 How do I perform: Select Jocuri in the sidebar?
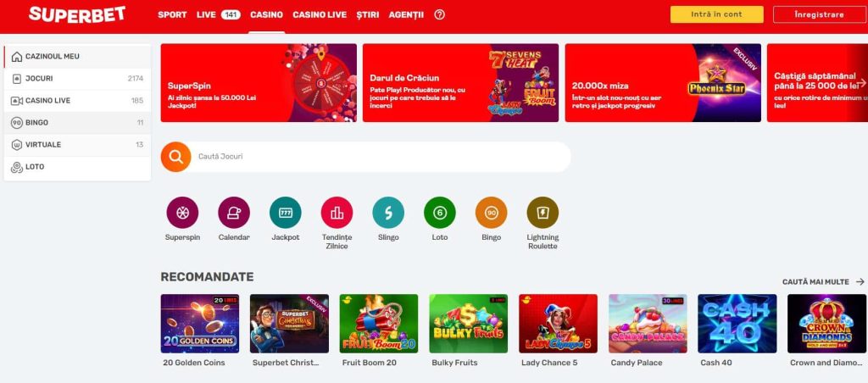pos(77,79)
